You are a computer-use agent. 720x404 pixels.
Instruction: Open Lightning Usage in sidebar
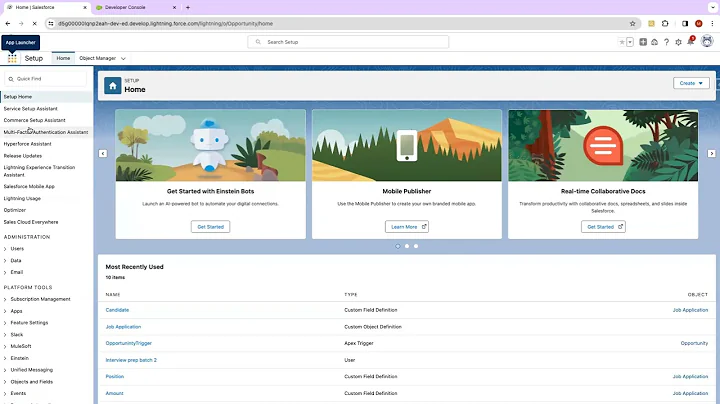[x=22, y=199]
